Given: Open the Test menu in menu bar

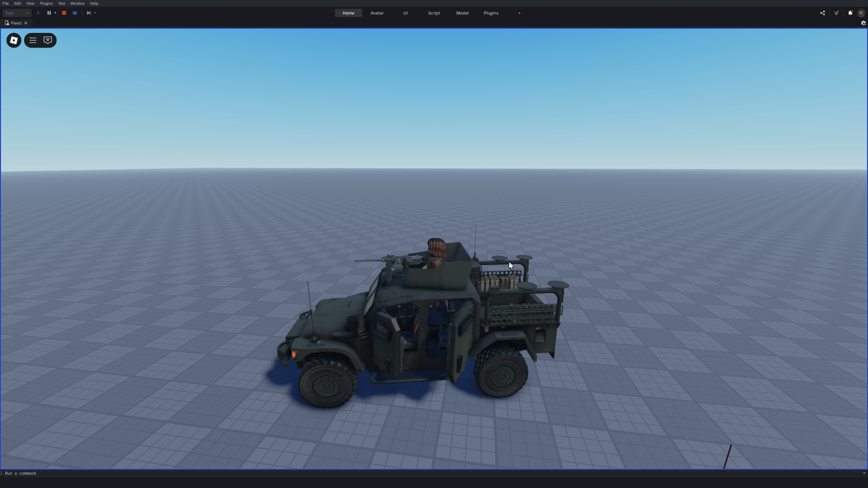Looking at the screenshot, I should [61, 3].
